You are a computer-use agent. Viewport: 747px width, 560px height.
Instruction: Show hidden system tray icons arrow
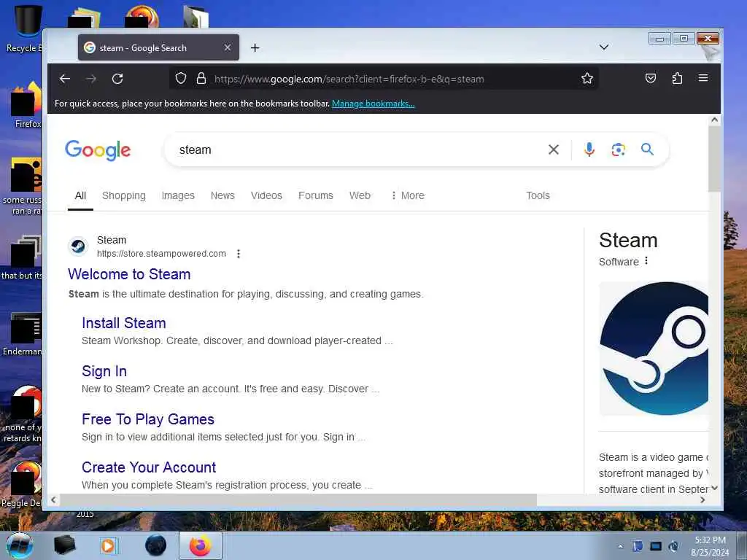(620, 546)
